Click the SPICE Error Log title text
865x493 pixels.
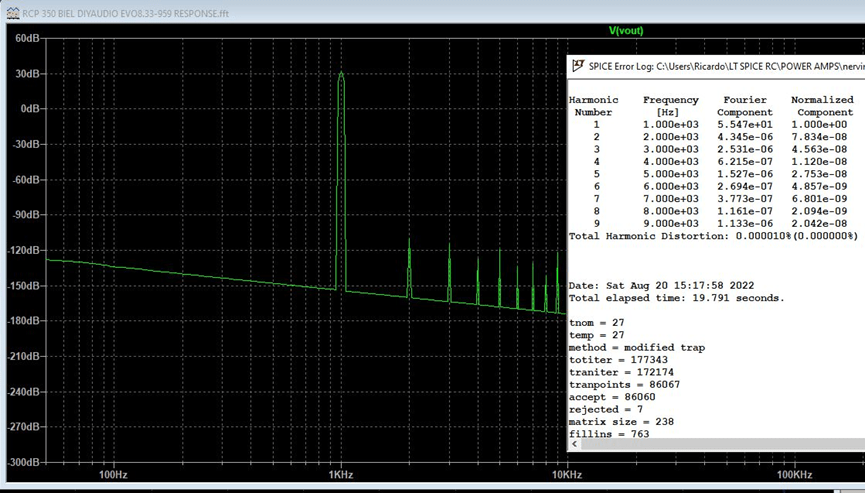(x=727, y=66)
